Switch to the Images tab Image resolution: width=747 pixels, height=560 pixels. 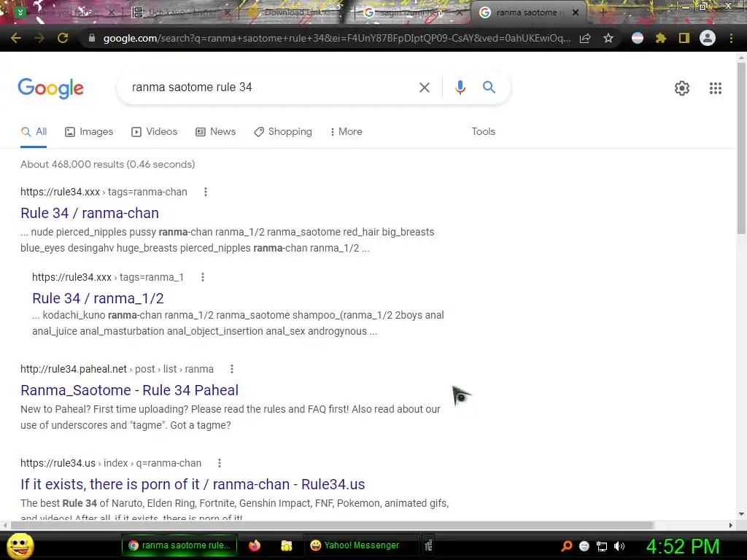(x=89, y=132)
